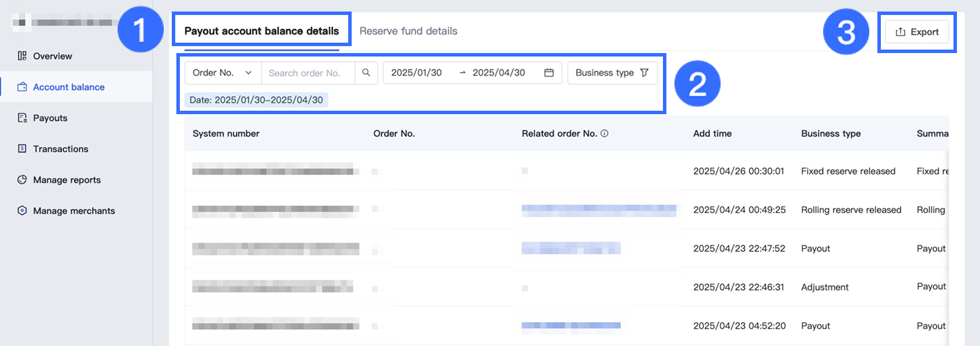Click the Export button

click(917, 32)
